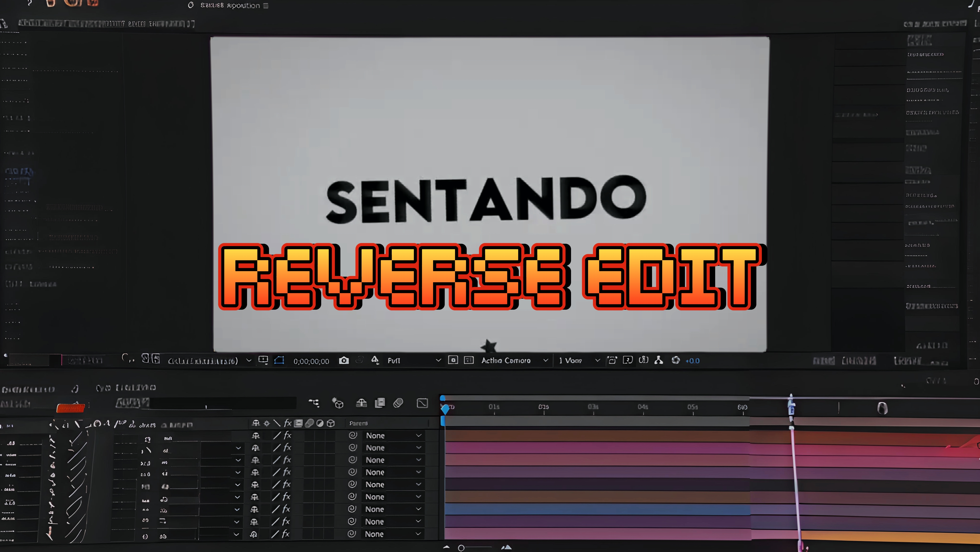Click the blue exposure value +0.0
980x552 pixels.
click(693, 361)
